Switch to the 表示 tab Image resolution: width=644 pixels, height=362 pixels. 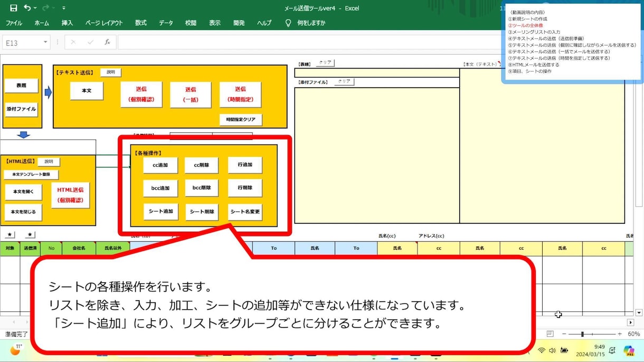tap(215, 23)
